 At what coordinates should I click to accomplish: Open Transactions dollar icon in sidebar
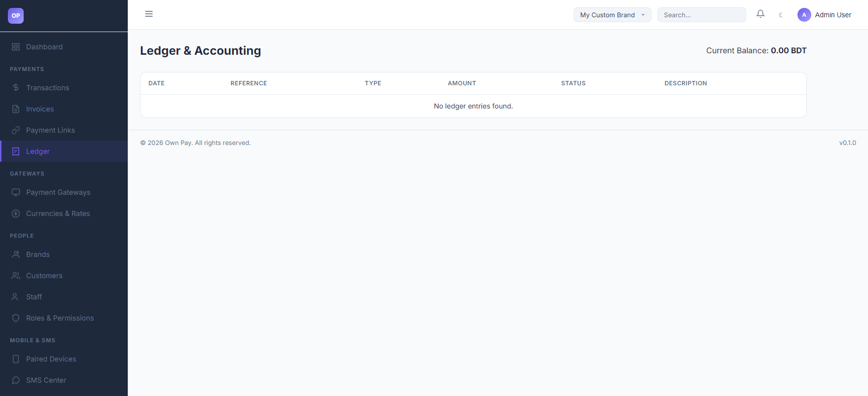point(16,87)
